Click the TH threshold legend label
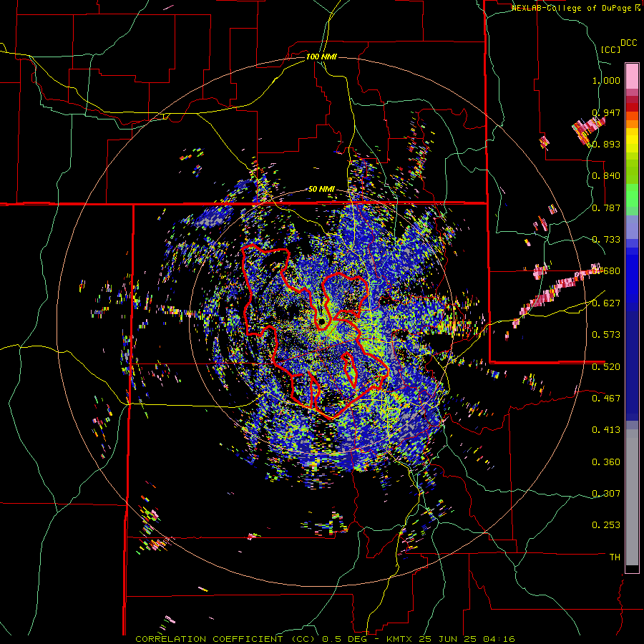 pos(615,557)
